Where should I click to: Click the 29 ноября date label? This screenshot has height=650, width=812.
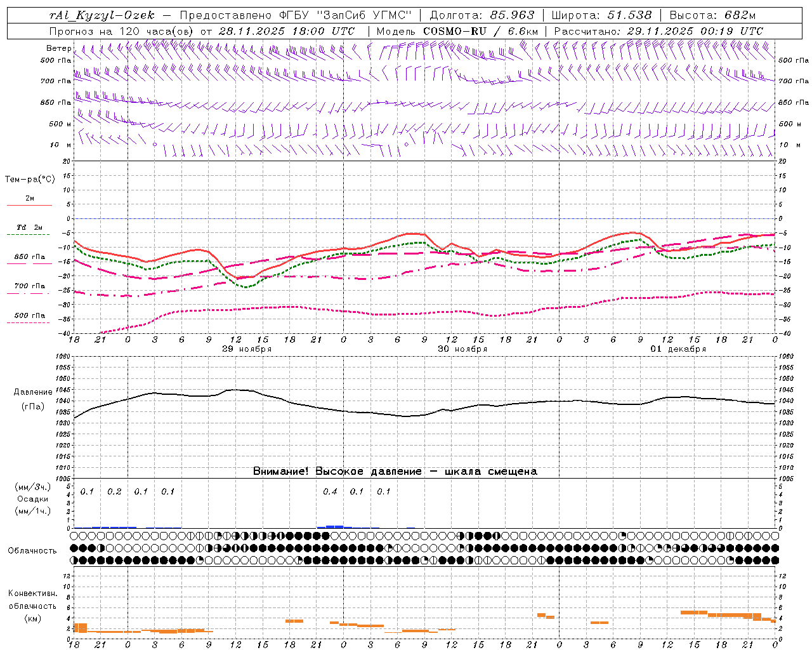pyautogui.click(x=247, y=349)
